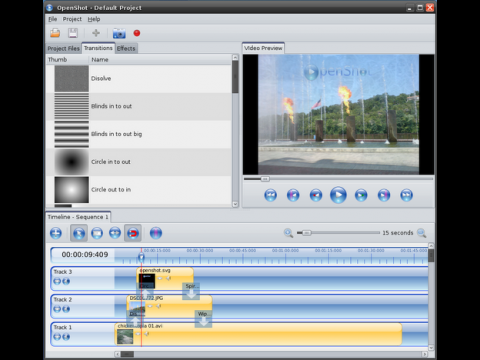Screen dimensions: 480x360
Task: Open the Project menu
Action: pos(72,19)
